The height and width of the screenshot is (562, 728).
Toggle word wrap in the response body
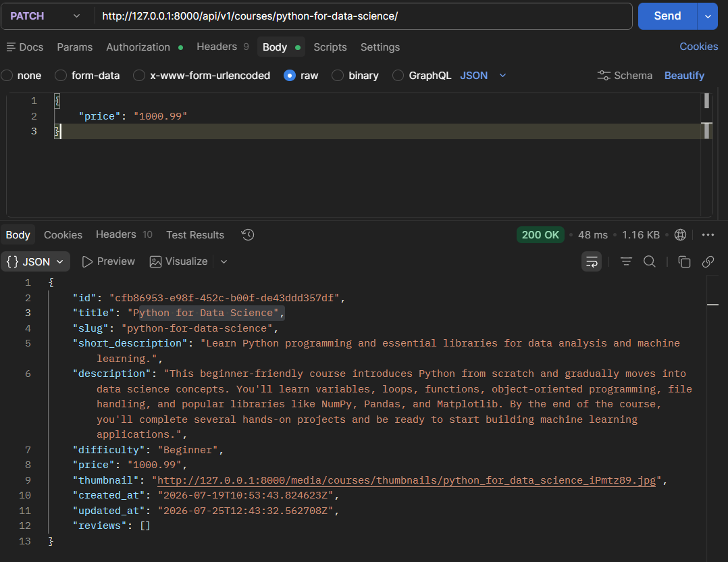(x=592, y=262)
